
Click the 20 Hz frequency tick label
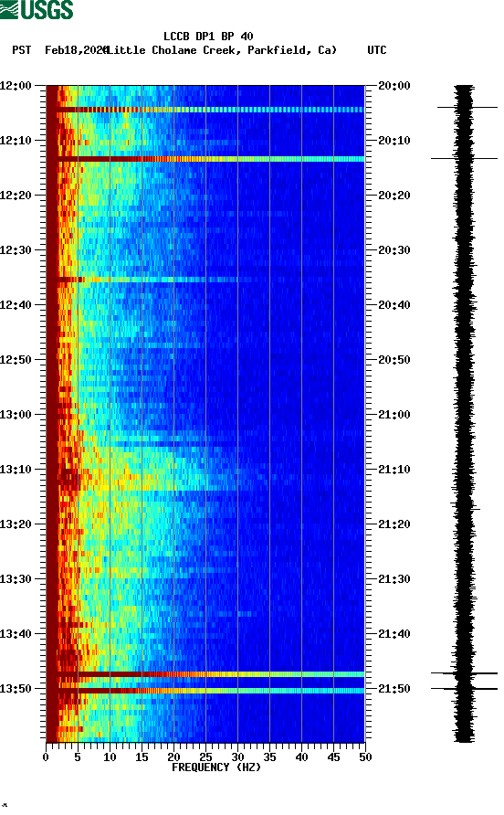pos(173,757)
